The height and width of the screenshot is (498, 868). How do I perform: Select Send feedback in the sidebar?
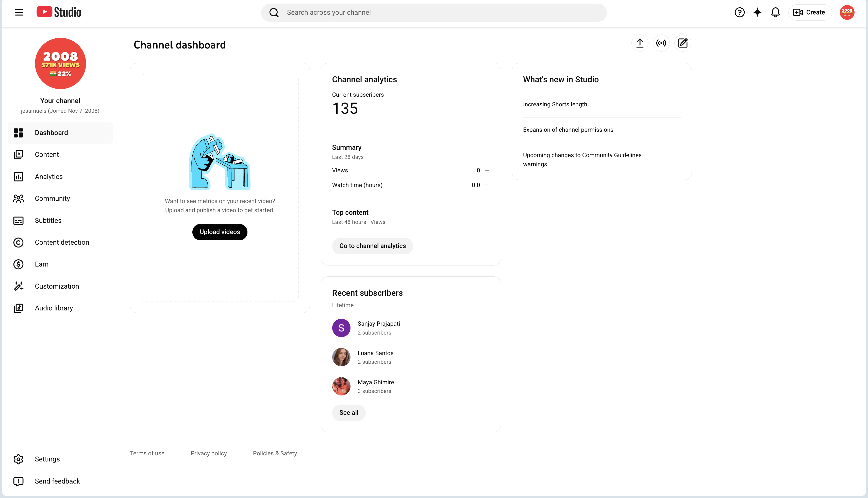(x=60, y=481)
